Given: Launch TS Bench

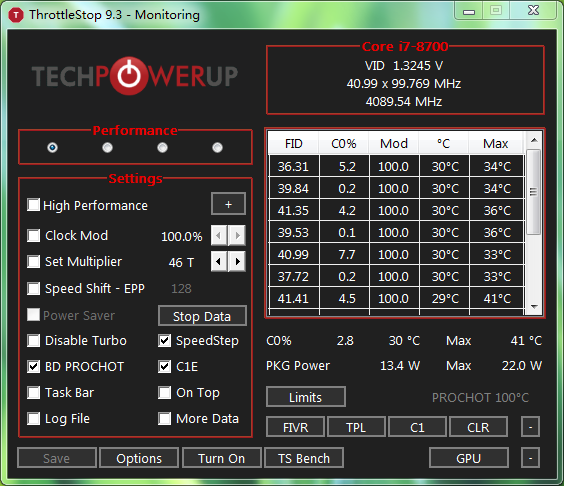Looking at the screenshot, I should pyautogui.click(x=304, y=458).
